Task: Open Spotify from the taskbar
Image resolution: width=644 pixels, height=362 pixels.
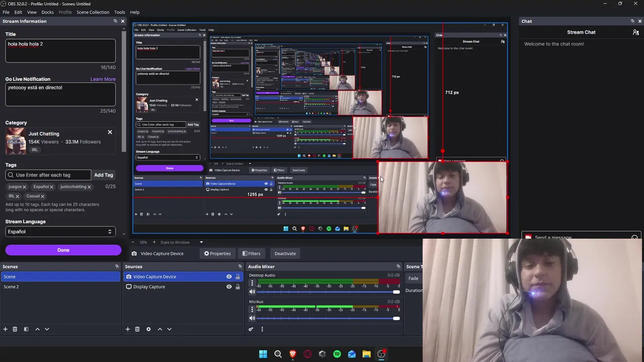Action: [x=337, y=354]
